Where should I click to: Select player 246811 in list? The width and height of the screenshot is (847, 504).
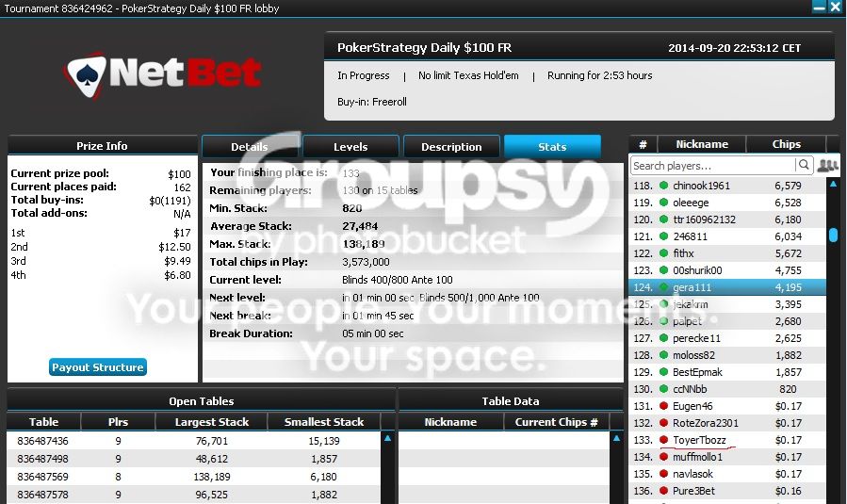coord(727,236)
